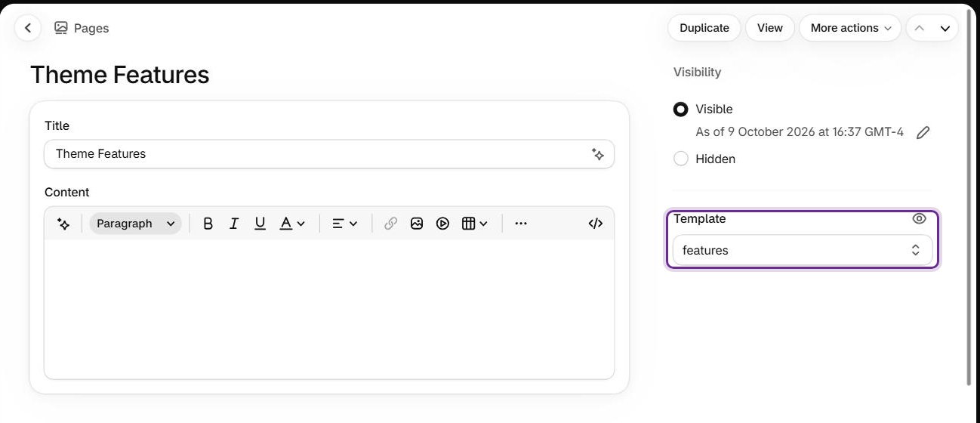
Task: Open the insert table dropdown
Action: (x=475, y=224)
